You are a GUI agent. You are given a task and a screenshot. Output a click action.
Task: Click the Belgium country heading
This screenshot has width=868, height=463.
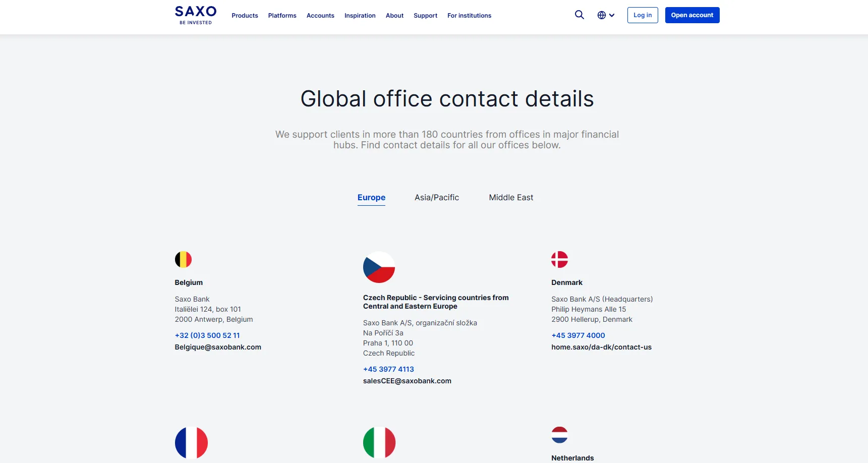pyautogui.click(x=189, y=282)
